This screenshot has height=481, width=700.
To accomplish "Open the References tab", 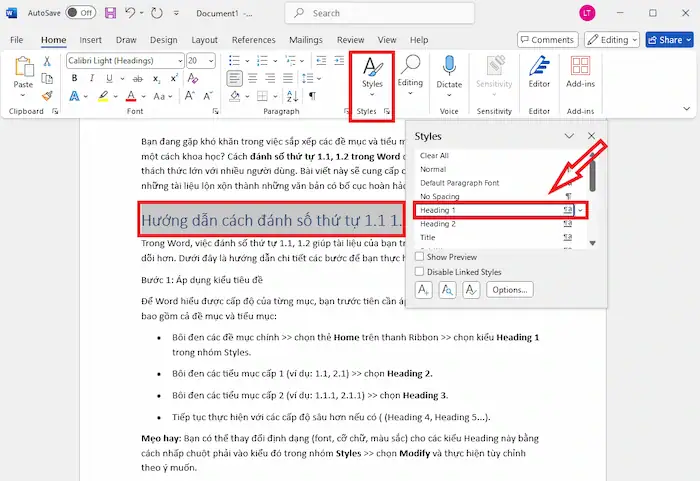I will pyautogui.click(x=253, y=40).
